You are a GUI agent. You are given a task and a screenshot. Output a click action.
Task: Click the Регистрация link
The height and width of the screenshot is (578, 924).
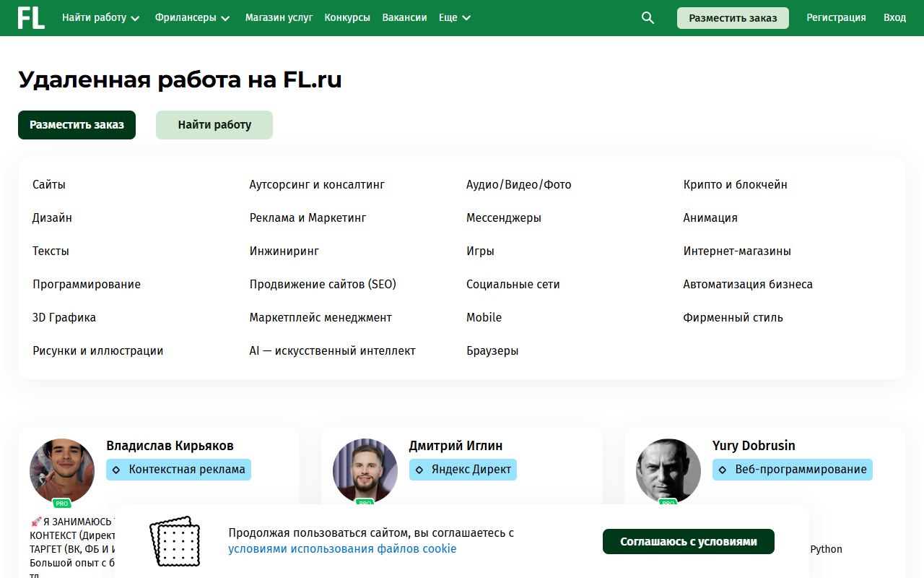pos(836,18)
